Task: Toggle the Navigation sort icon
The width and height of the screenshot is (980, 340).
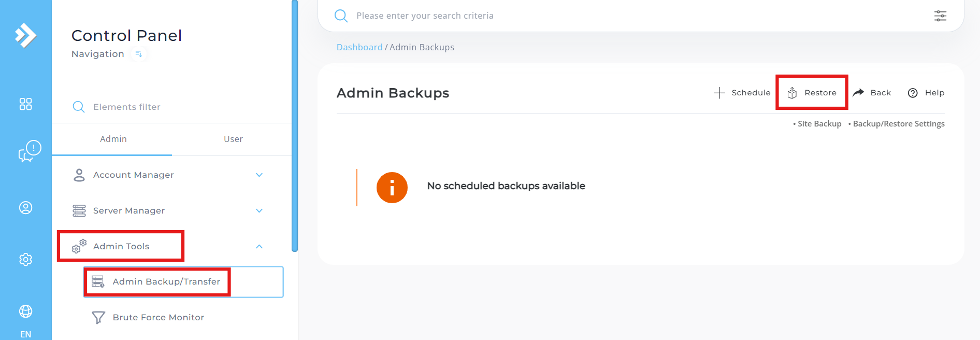Action: point(138,54)
